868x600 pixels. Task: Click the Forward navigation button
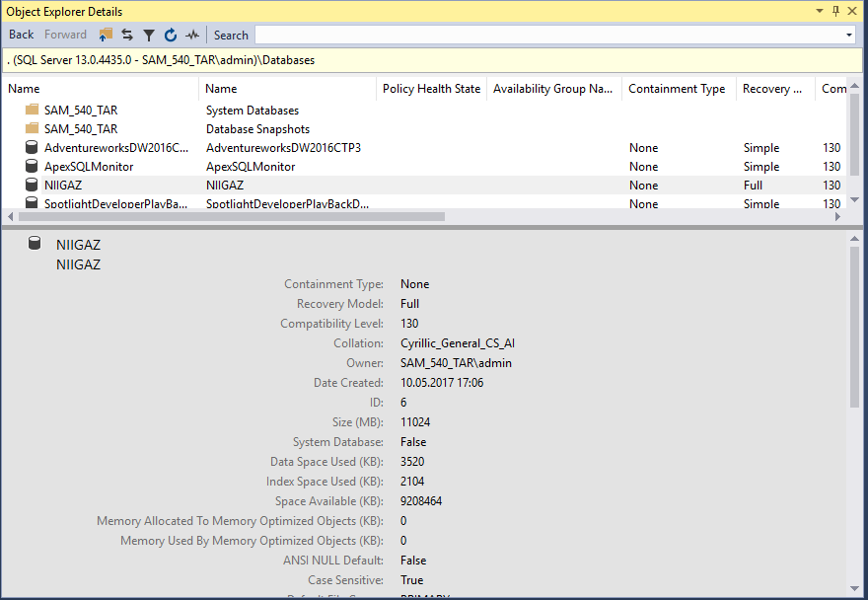click(65, 35)
